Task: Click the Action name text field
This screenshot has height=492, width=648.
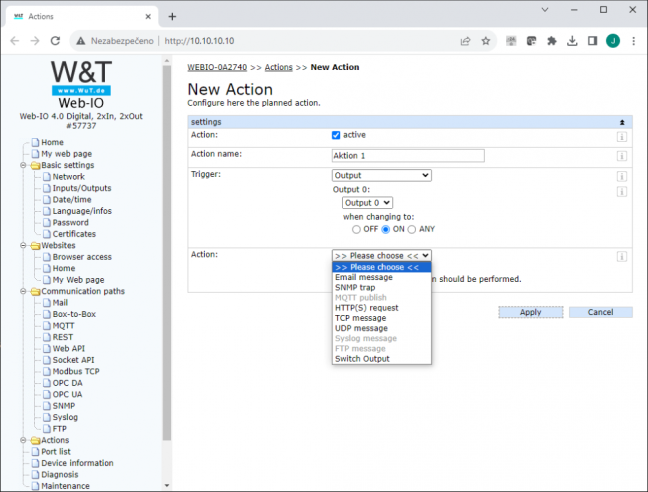Action: click(408, 156)
